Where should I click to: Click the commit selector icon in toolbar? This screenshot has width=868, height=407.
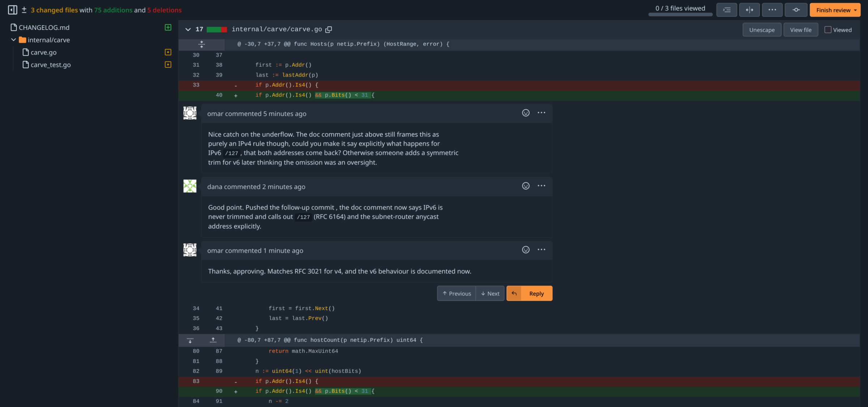[x=796, y=10]
